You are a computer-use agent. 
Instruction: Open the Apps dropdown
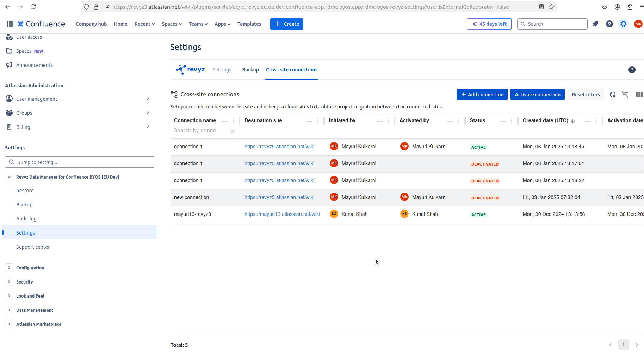pyautogui.click(x=222, y=24)
